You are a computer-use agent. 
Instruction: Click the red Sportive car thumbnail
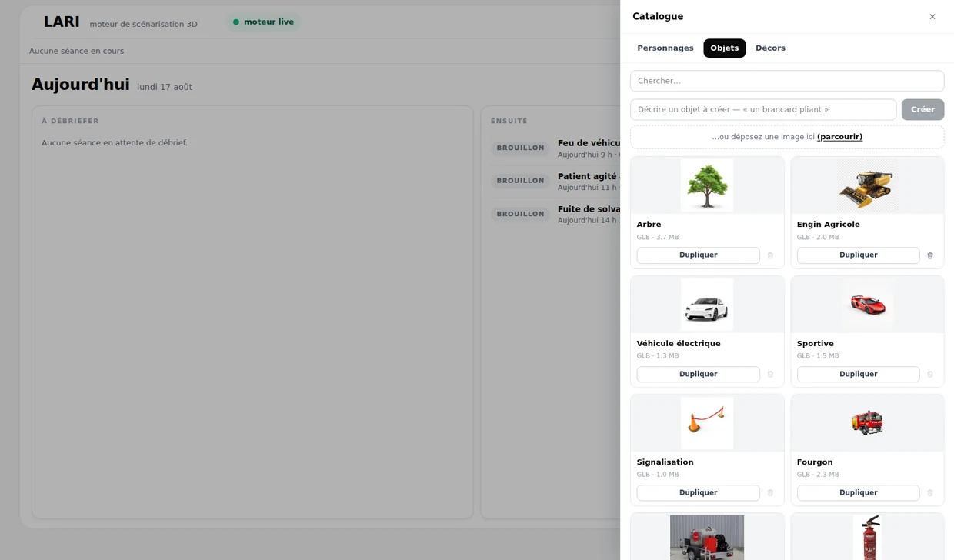[x=867, y=305]
